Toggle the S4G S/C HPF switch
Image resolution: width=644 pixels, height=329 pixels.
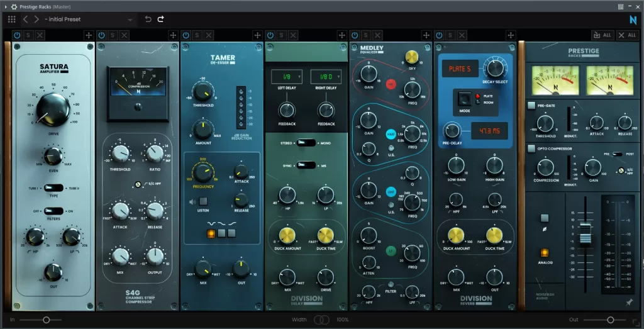point(138,185)
